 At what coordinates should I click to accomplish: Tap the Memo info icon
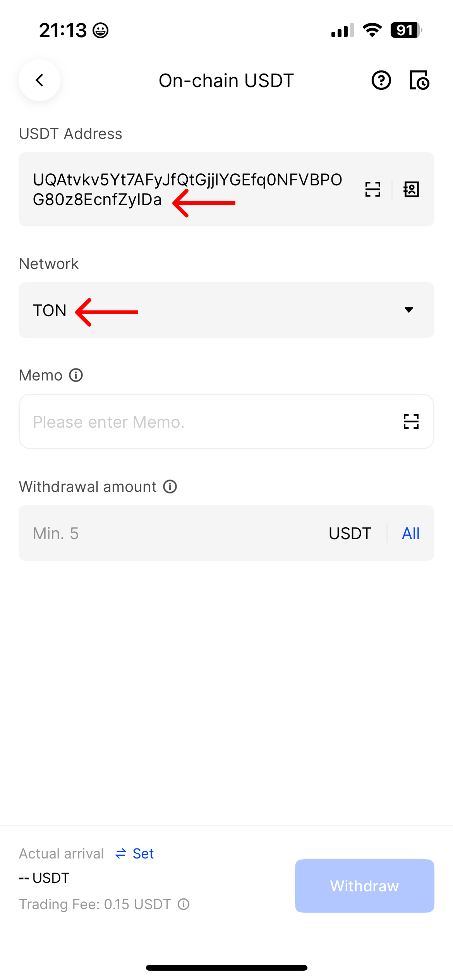coord(76,375)
